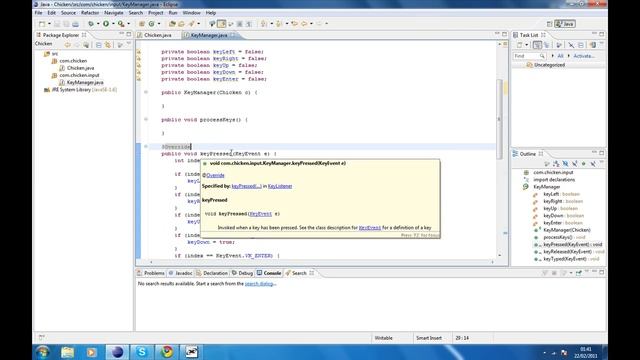Screen dimensions: 640x360
Task: Click the Forward navigation arrow icon
Action: 319,24
